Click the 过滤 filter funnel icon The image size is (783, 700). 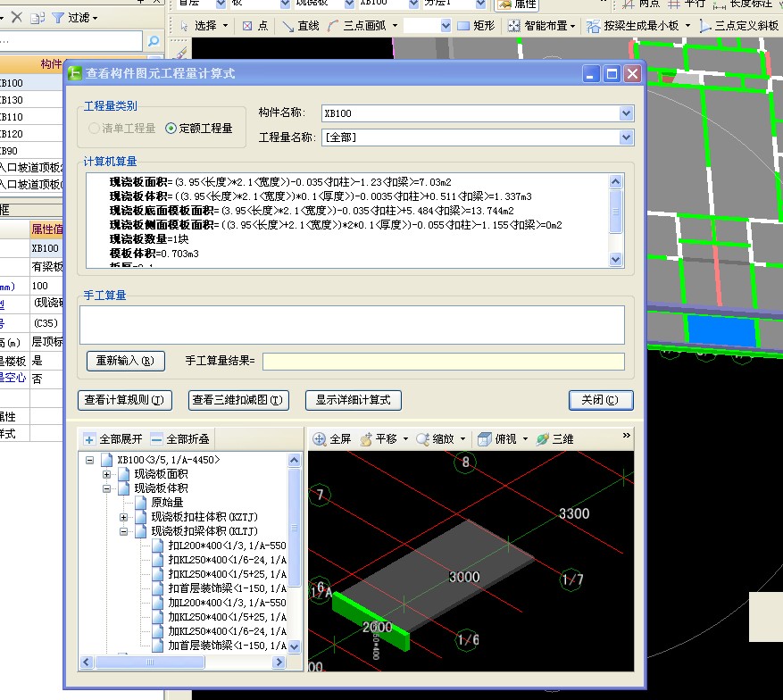coord(58,18)
